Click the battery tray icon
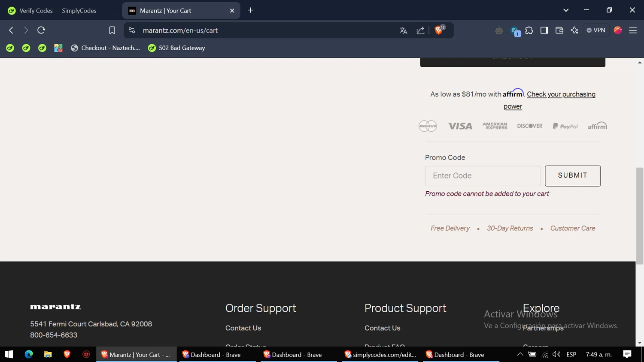The height and width of the screenshot is (362, 644). point(532,354)
